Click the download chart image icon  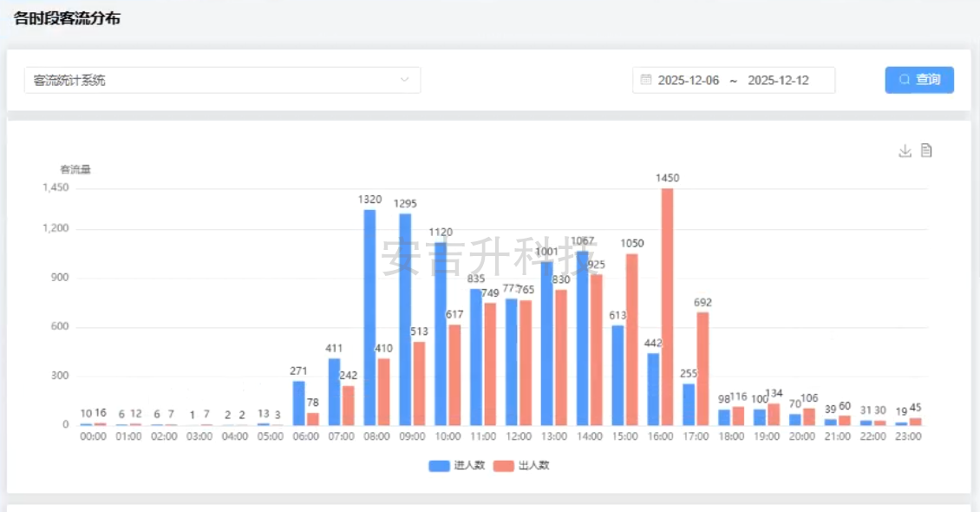905,151
